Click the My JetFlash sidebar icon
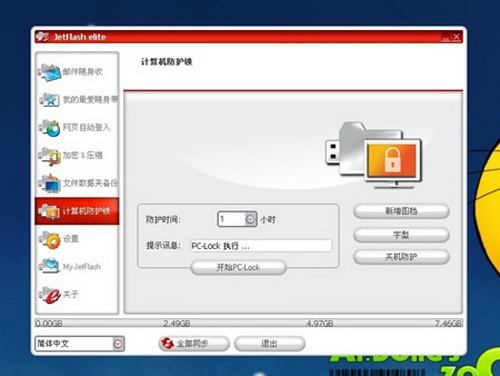The image size is (500, 376). coord(49,266)
